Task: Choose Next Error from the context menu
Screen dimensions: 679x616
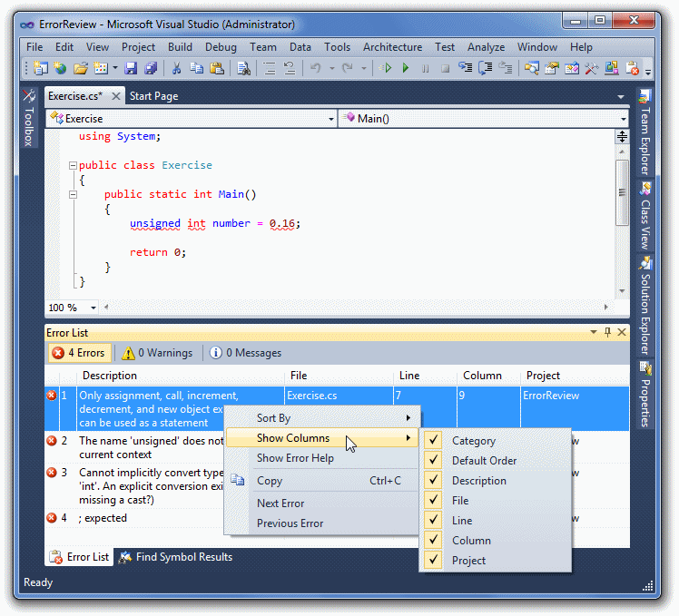Action: 321,503
